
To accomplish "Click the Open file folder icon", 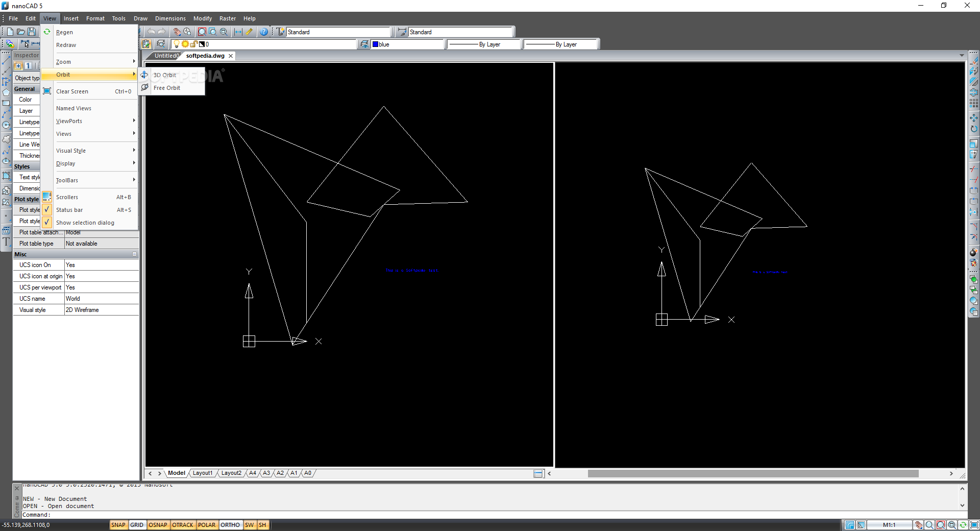I will 21,32.
